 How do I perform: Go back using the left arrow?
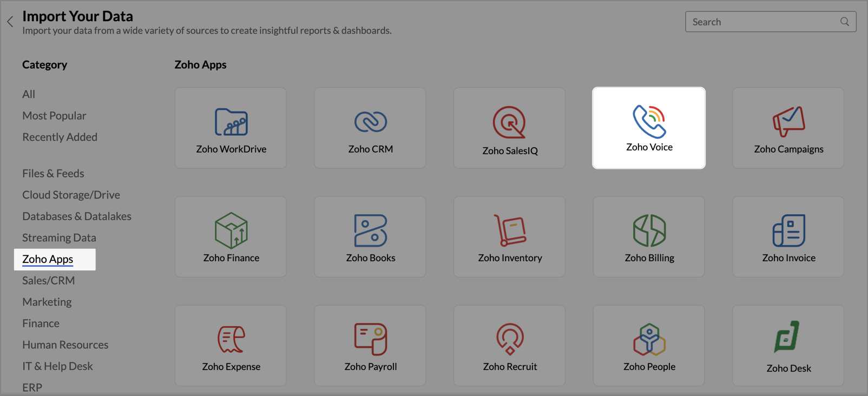pyautogui.click(x=10, y=22)
